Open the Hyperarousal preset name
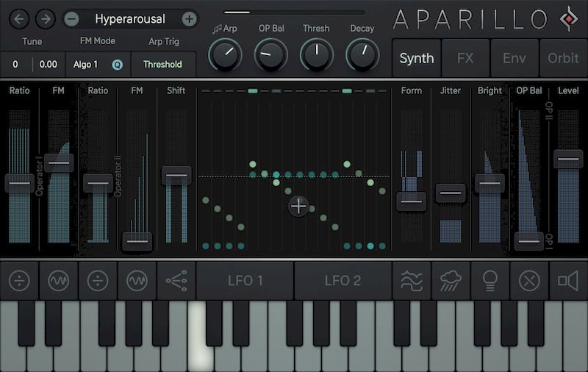Screen dimensions: 588x372 click(130, 19)
